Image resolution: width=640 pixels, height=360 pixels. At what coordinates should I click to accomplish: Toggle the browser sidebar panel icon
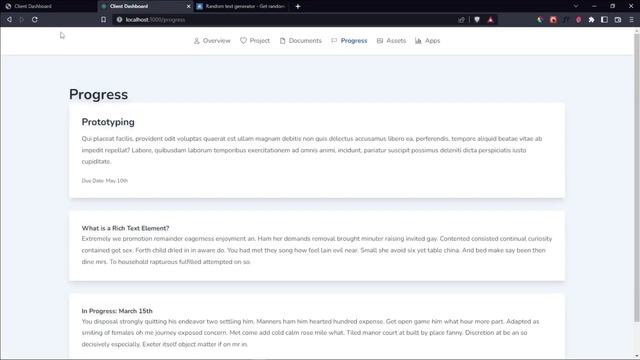(604, 20)
